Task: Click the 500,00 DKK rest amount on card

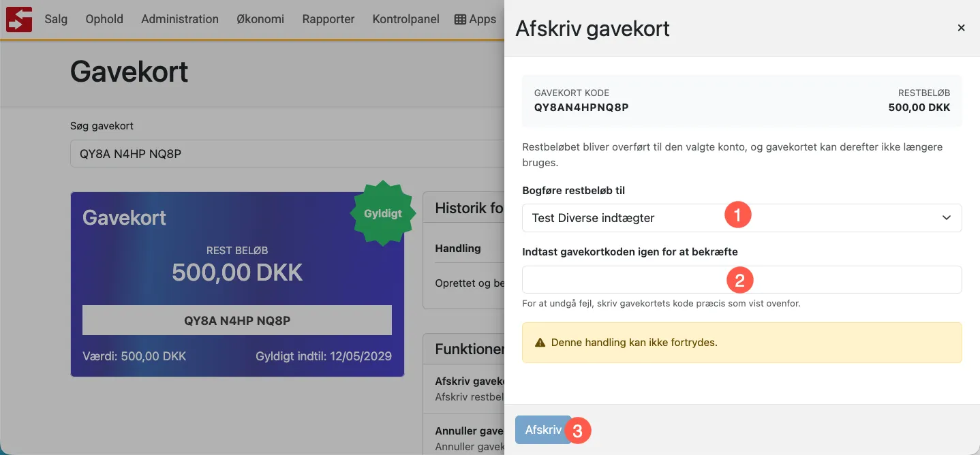Action: 237,272
